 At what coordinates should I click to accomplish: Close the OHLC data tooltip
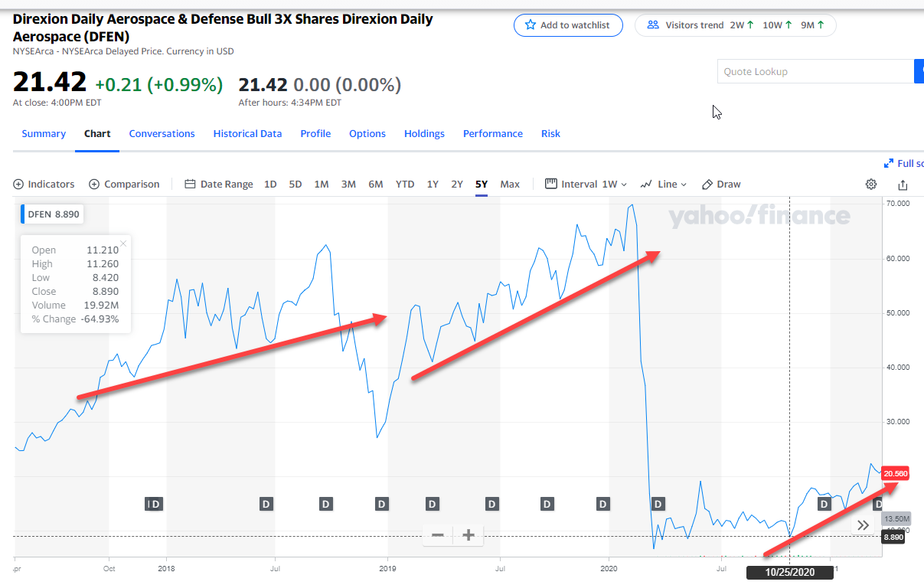pos(123,243)
